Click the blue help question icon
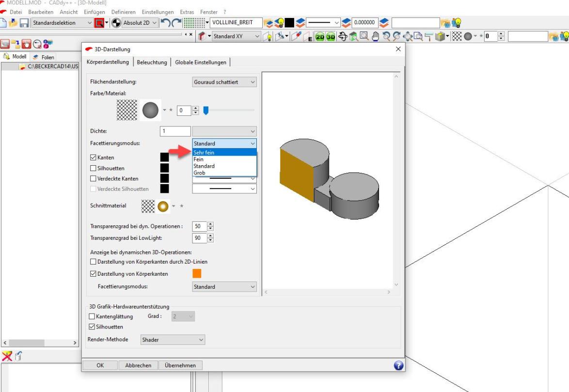 (x=398, y=366)
